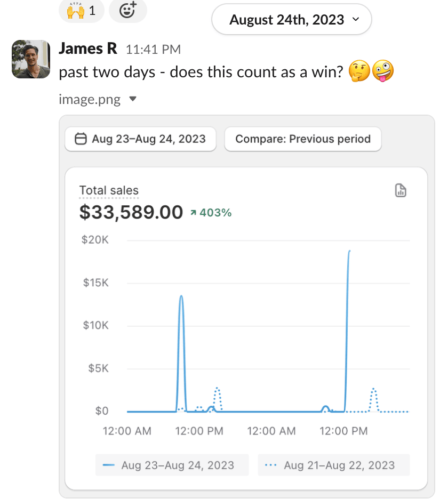Click Compare: Previous period button

(303, 139)
